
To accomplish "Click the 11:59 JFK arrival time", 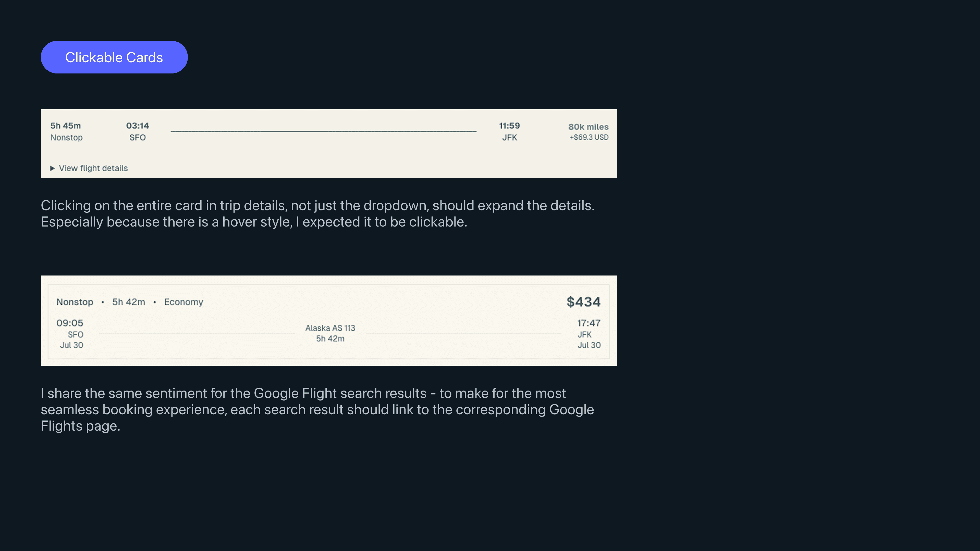I will 509,126.
